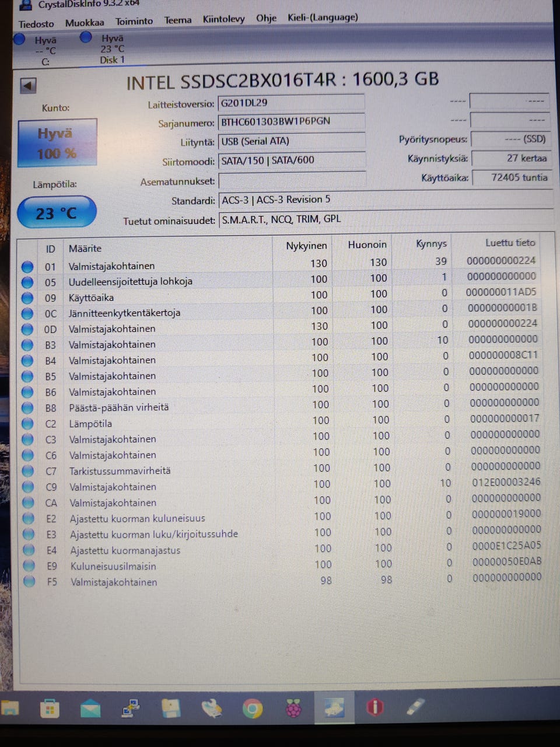
Task: Open the Toiminto menu
Action: point(134,21)
